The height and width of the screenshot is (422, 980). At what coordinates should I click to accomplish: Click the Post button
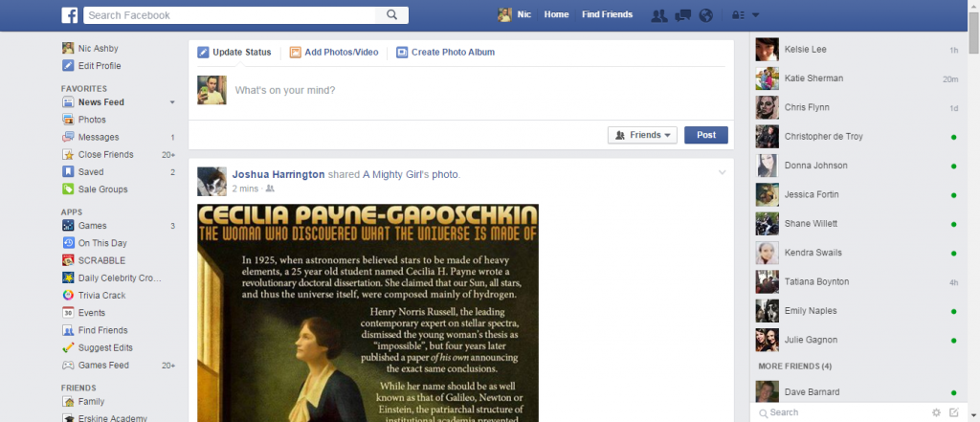click(x=706, y=135)
